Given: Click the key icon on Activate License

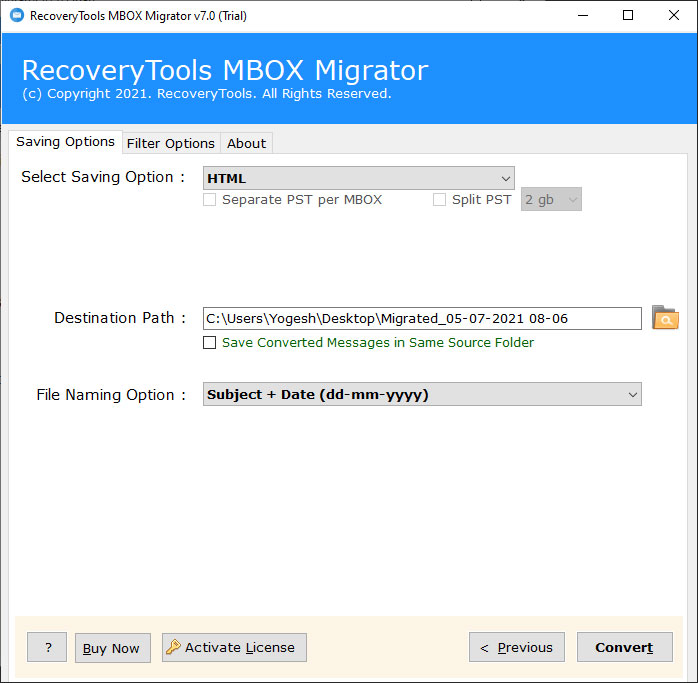Looking at the screenshot, I should [173, 647].
